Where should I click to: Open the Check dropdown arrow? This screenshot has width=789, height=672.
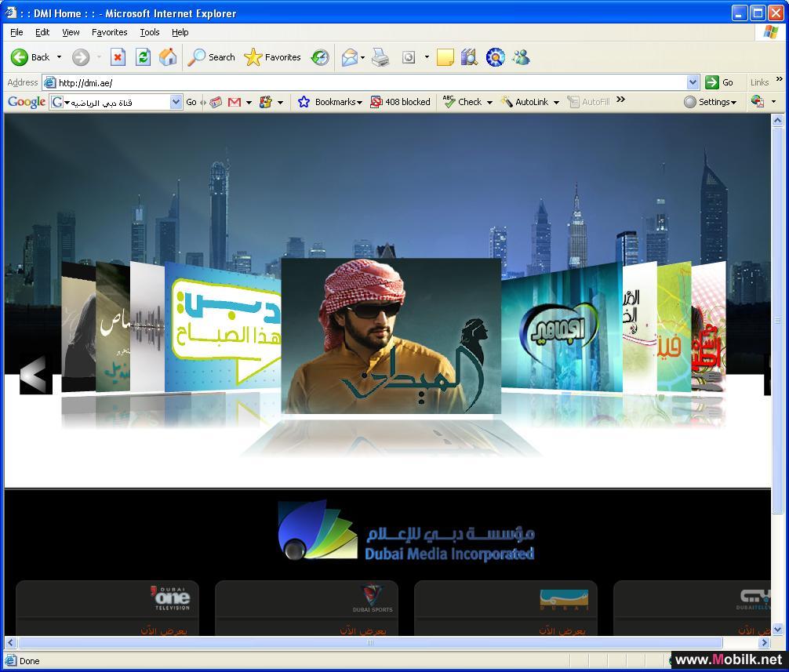489,103
